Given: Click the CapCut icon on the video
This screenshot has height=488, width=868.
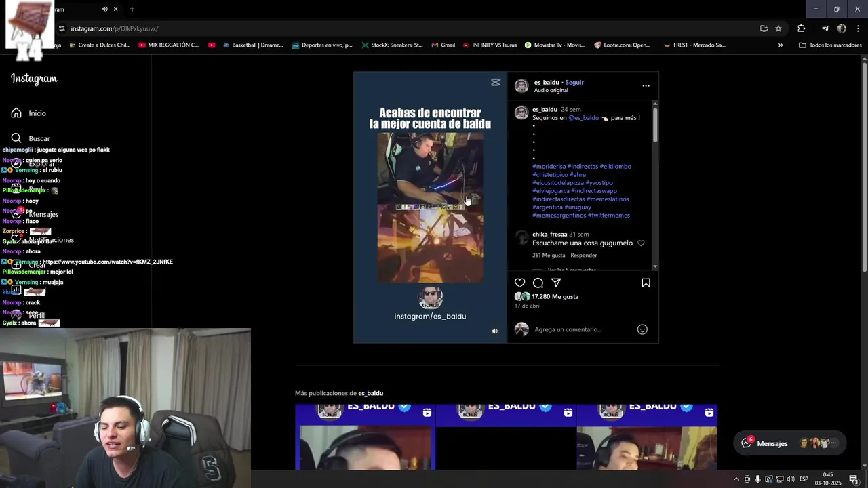Looking at the screenshot, I should click(x=496, y=82).
